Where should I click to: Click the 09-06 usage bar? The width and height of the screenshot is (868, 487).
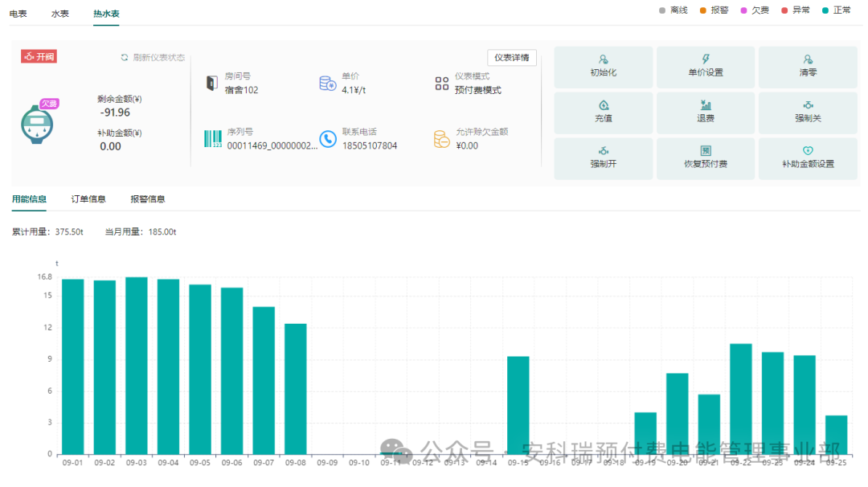click(x=232, y=371)
